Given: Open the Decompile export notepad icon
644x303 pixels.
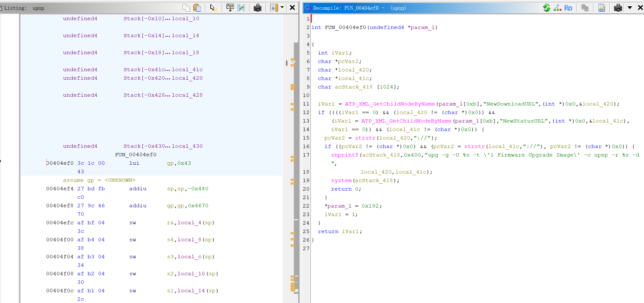Looking at the screenshot, I should (x=601, y=8).
